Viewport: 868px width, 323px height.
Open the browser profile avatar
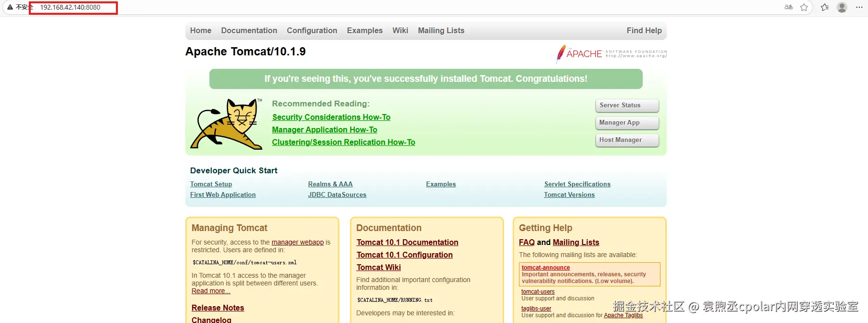pos(842,7)
